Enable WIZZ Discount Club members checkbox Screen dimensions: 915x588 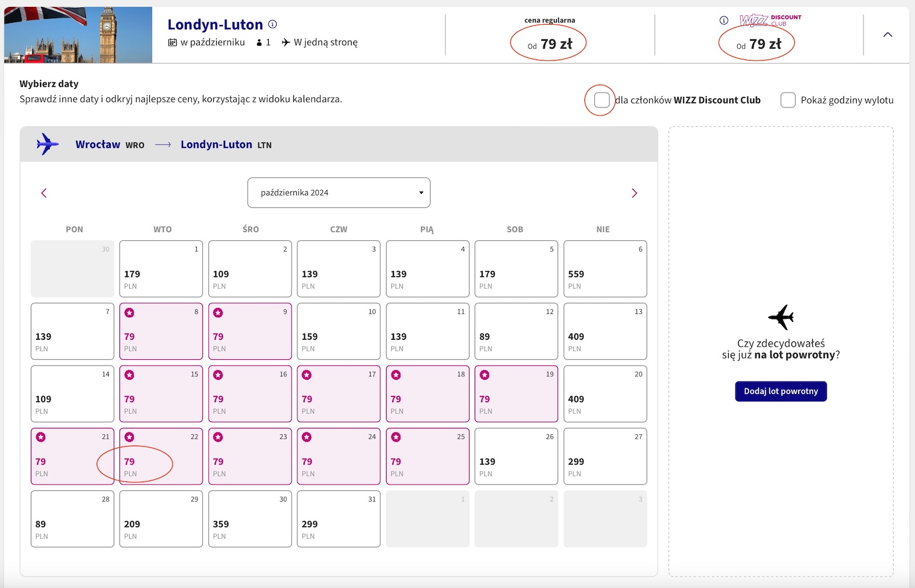pos(602,100)
